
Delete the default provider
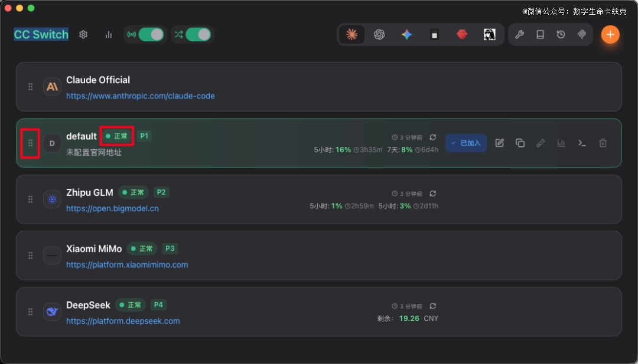pos(603,143)
